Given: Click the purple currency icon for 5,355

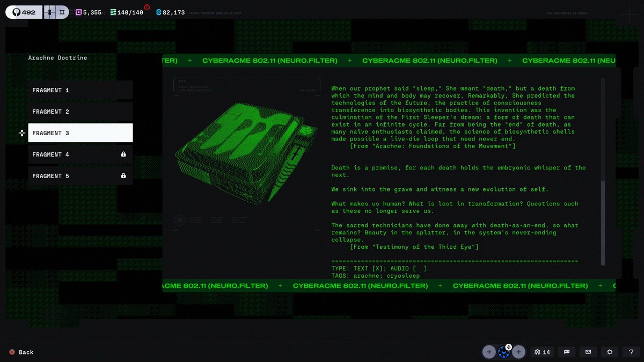Looking at the screenshot, I should click(78, 12).
